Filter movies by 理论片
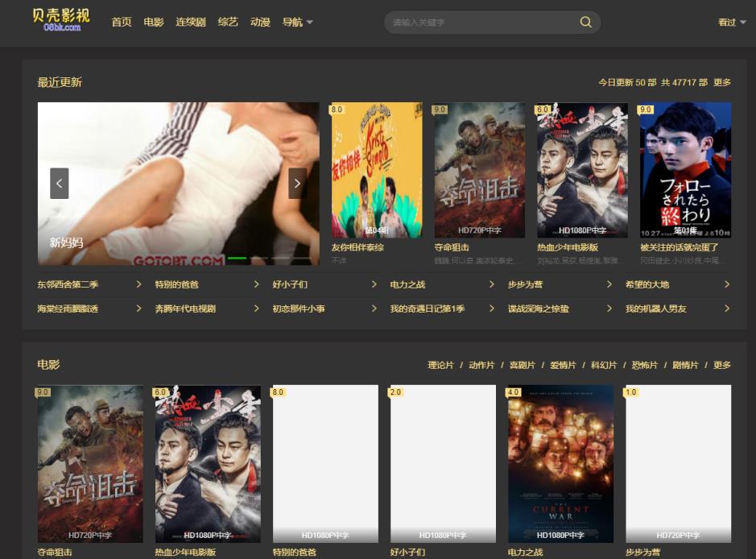756x559 pixels. 440,365
